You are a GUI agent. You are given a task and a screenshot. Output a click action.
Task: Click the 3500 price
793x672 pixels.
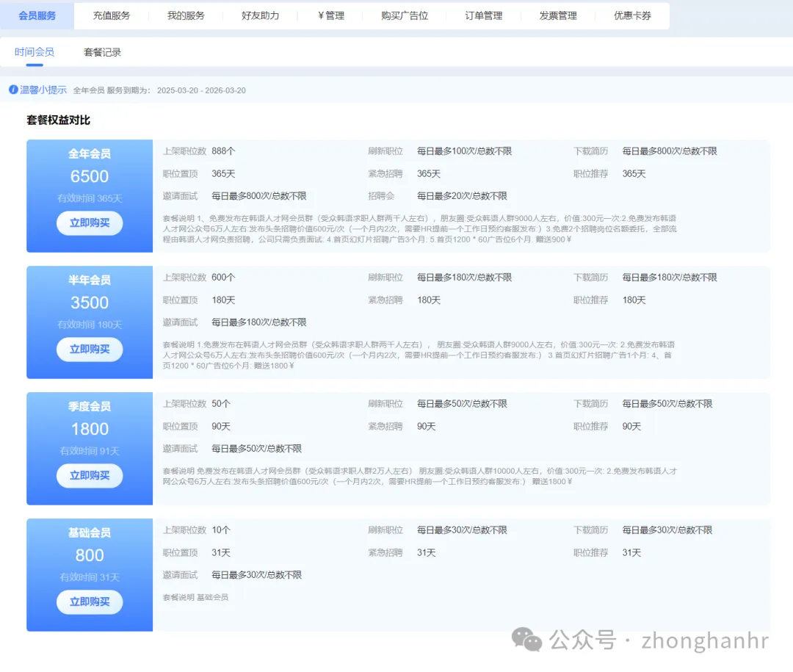click(90, 303)
